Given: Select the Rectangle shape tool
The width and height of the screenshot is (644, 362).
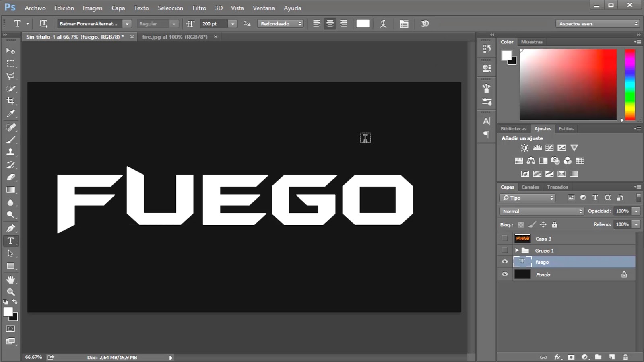Looking at the screenshot, I should tap(11, 266).
